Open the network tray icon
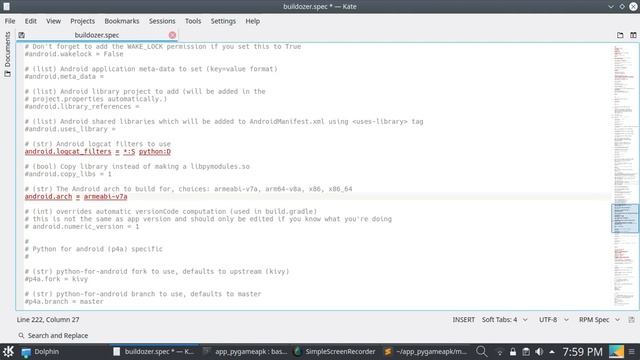Screen dimensions: 640x360 point(499,352)
